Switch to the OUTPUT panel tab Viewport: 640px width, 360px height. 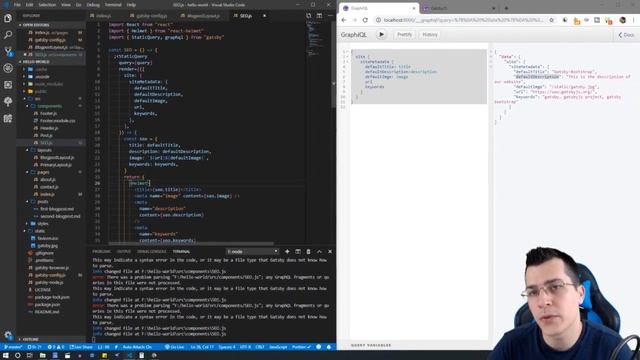[124, 251]
